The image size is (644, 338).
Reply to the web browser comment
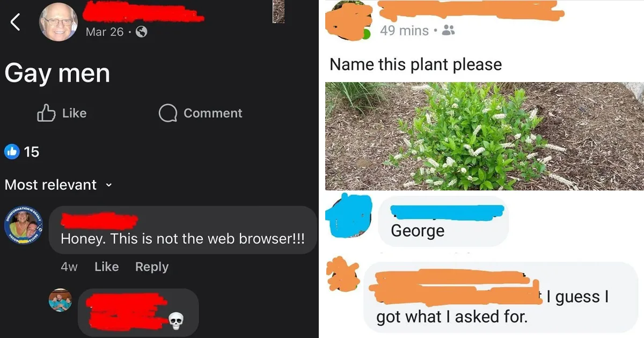[x=152, y=267]
